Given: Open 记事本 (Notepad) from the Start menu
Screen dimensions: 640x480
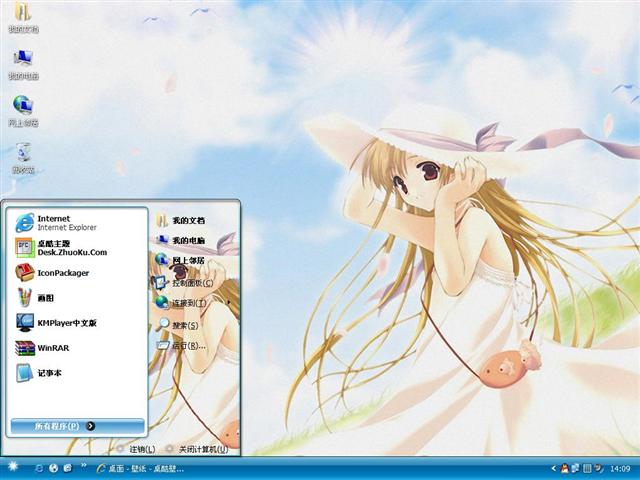Looking at the screenshot, I should (50, 373).
